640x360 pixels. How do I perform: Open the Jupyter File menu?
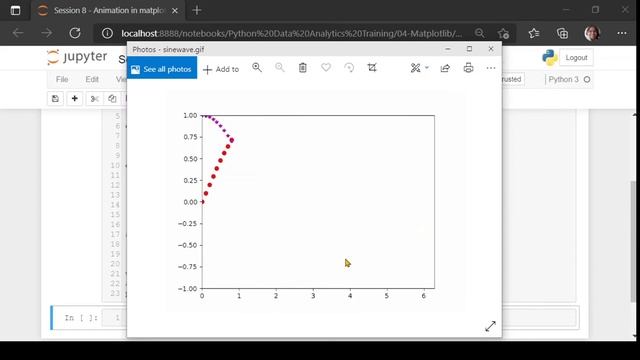click(x=62, y=80)
